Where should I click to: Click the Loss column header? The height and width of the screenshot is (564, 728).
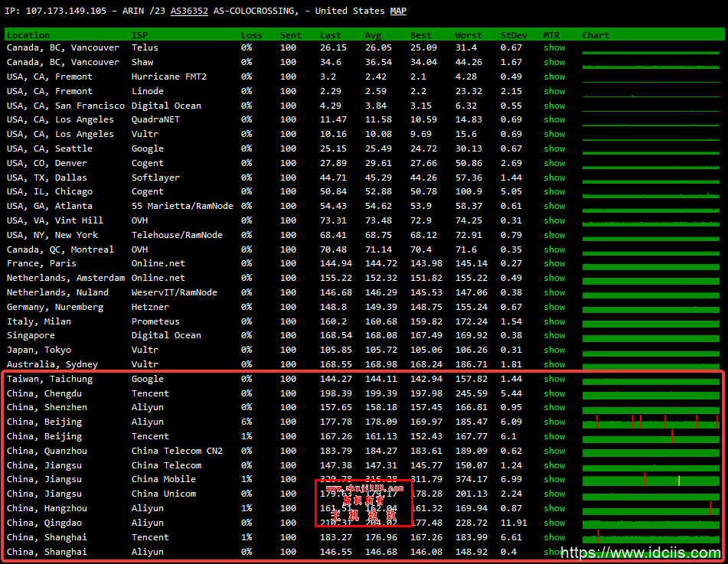251,35
